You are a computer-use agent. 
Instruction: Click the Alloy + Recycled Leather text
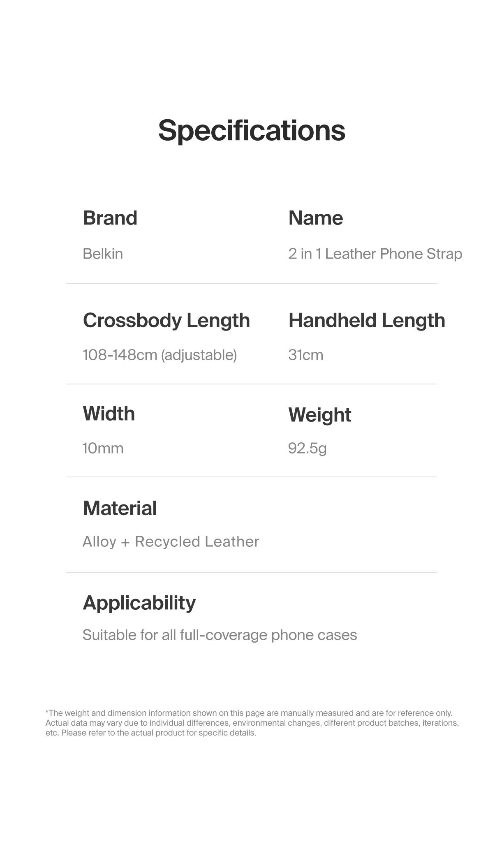(x=171, y=542)
